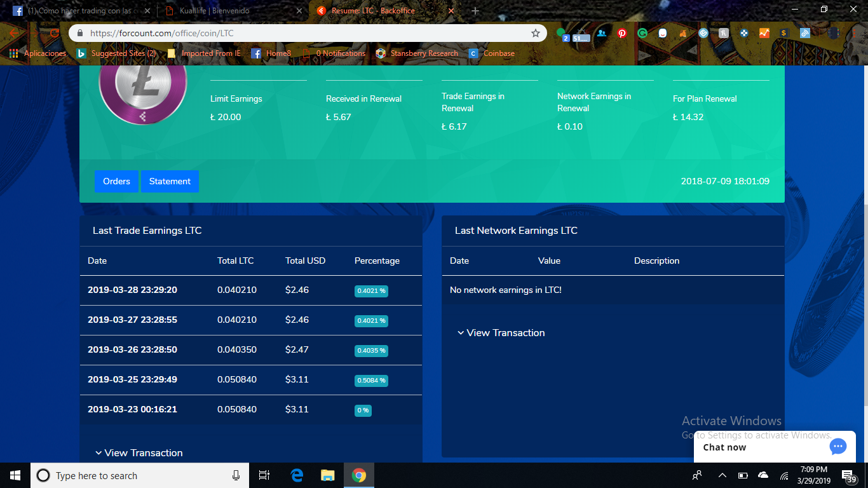Click the microphone icon in the search box
This screenshot has height=488, width=868.
coord(236,475)
